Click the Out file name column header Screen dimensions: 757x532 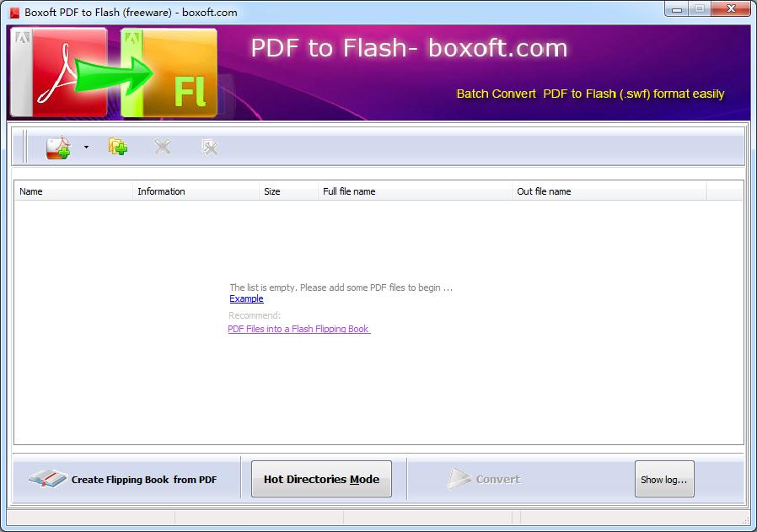point(609,191)
